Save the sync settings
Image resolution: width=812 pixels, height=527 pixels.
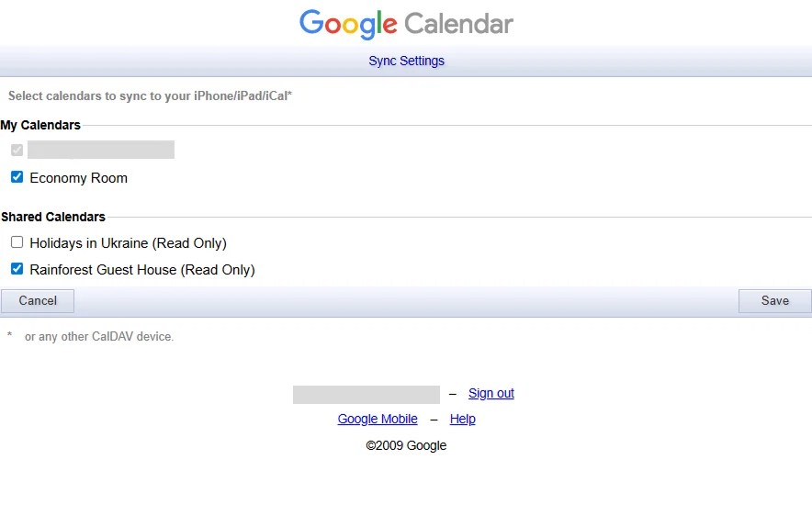pos(774,301)
